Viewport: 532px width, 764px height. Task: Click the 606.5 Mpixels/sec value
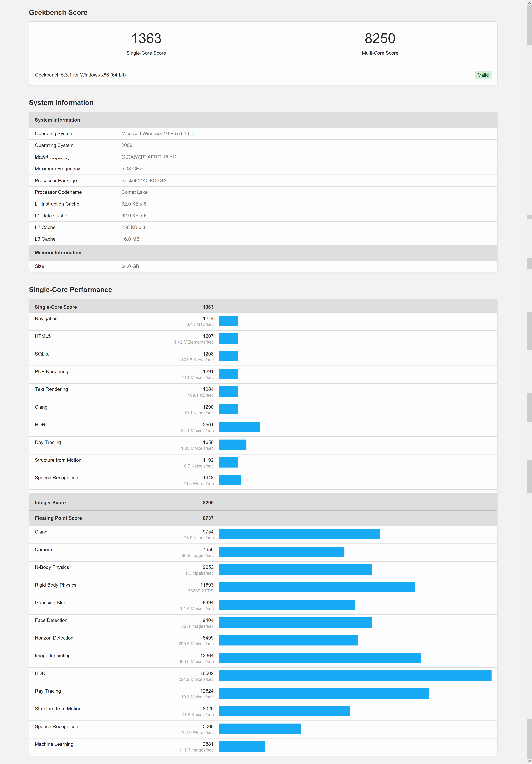[x=196, y=662]
